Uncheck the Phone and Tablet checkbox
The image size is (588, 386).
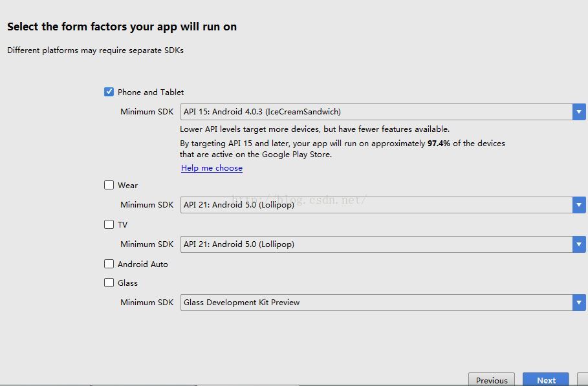[109, 92]
